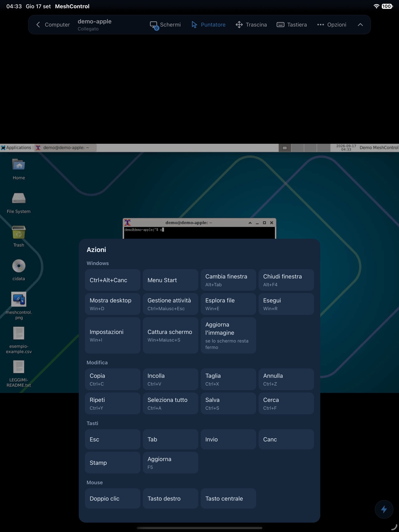The height and width of the screenshot is (532, 399).
Task: Tap Aggiorna l'immagine action
Action: tap(228, 335)
